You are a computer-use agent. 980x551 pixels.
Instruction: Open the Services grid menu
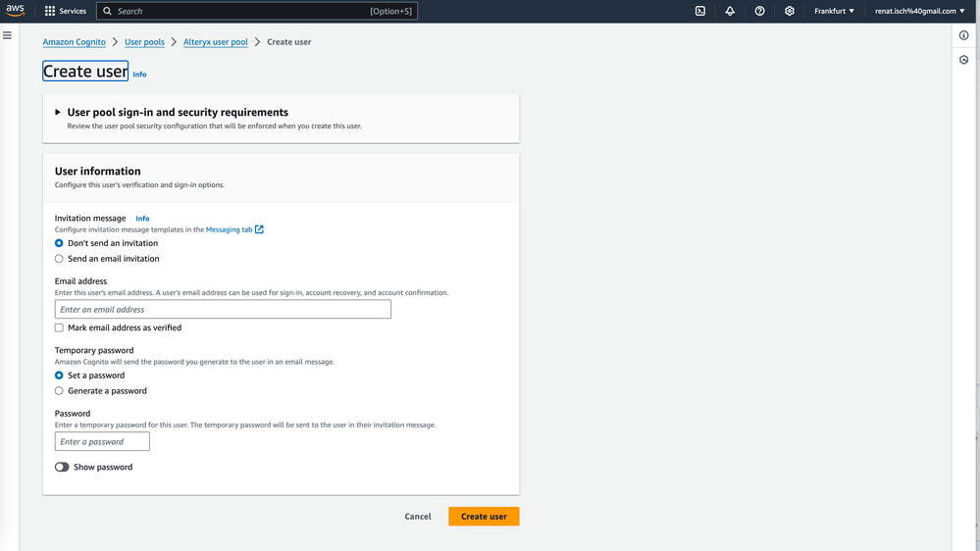(50, 11)
